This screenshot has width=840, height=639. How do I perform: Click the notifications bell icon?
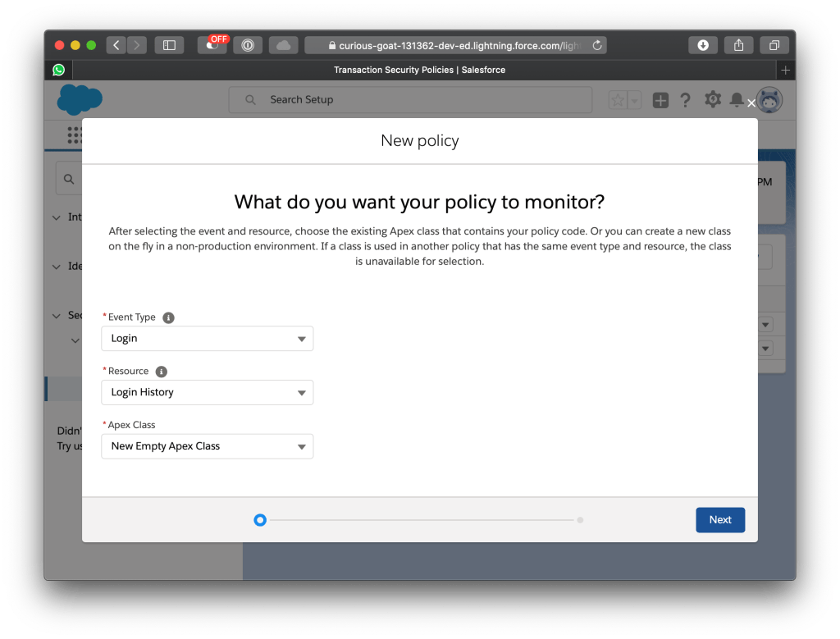737,100
